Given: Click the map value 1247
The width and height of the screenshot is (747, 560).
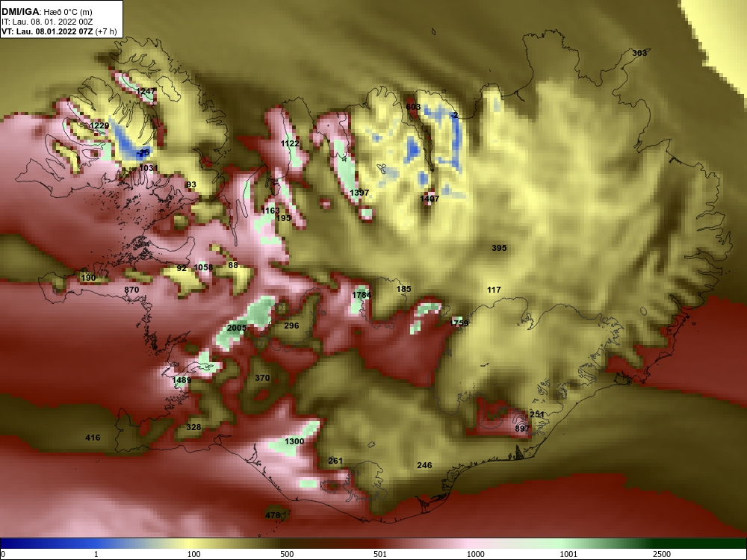Looking at the screenshot, I should (x=146, y=91).
